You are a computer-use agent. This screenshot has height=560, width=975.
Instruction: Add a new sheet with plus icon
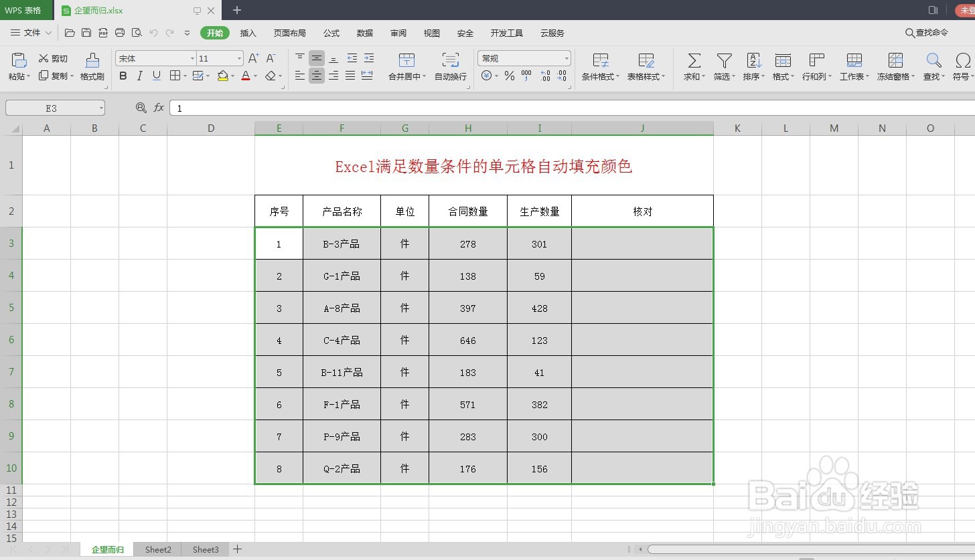click(237, 549)
